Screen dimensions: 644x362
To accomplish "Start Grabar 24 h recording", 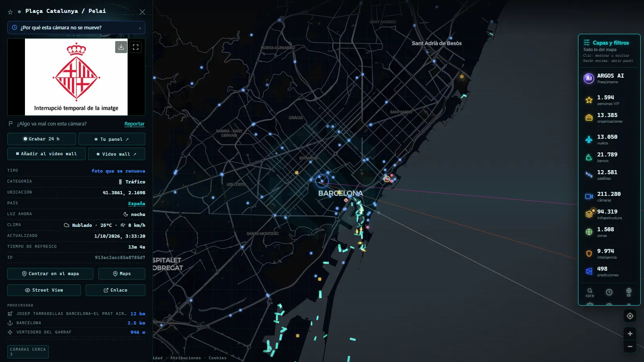I will coord(41,139).
